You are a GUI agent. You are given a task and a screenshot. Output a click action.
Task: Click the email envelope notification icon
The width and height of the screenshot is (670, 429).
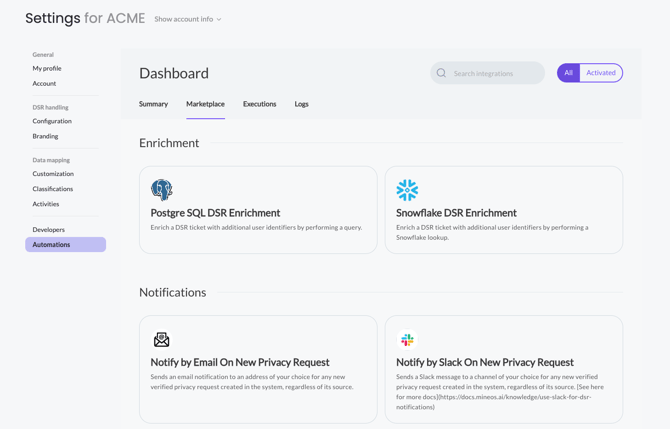161,340
